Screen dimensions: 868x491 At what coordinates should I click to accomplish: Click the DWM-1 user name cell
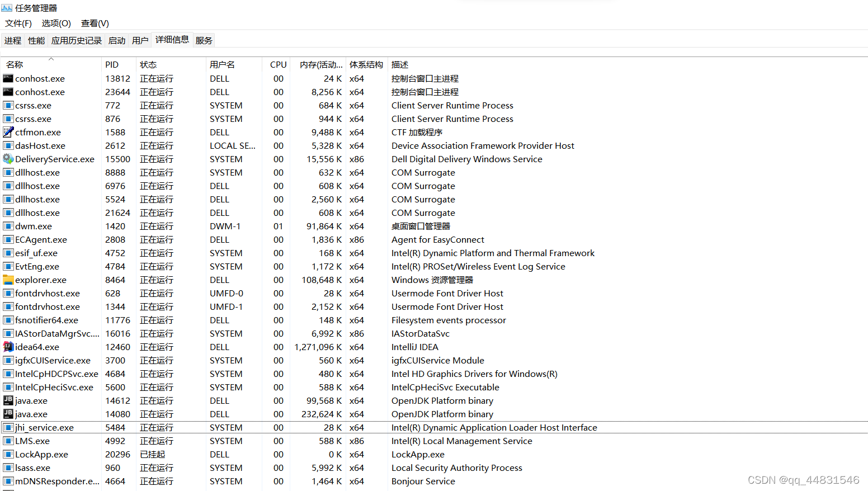(x=225, y=226)
